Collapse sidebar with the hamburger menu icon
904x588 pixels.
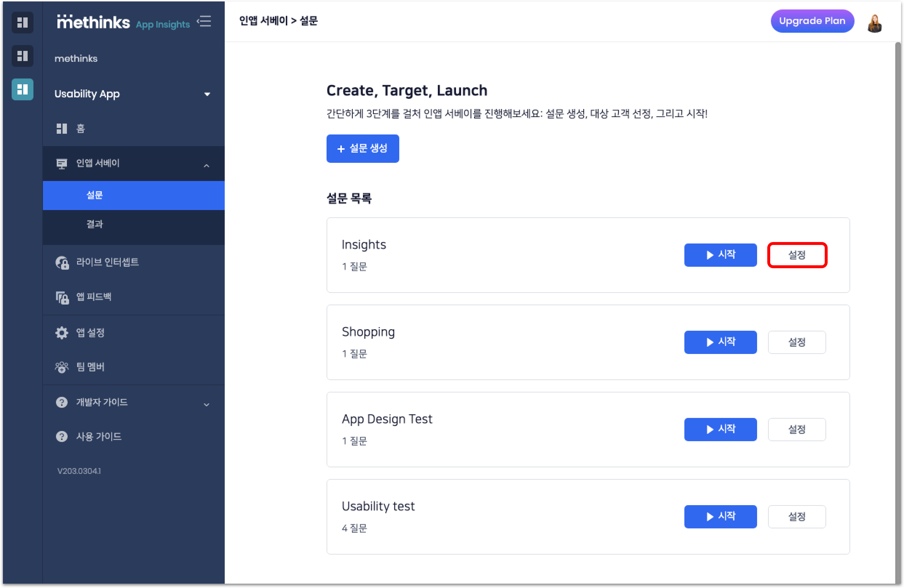click(x=204, y=22)
